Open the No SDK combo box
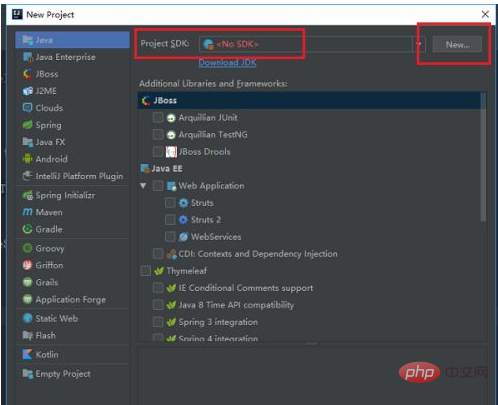 [312, 44]
